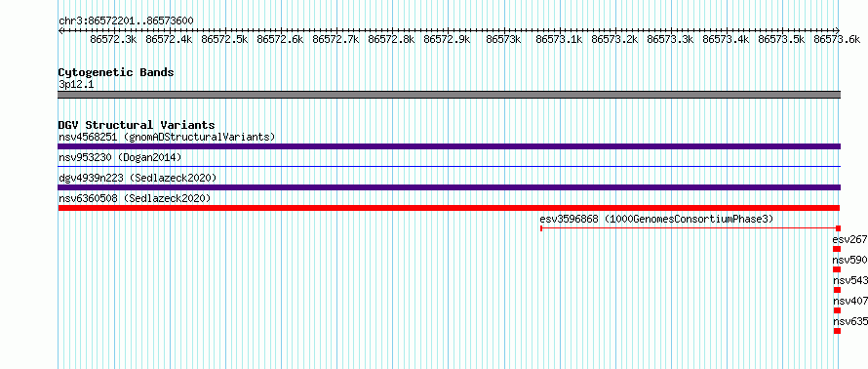The height and width of the screenshot is (369, 868).
Task: Click the 86572.9k ruler label
Action: click(447, 39)
